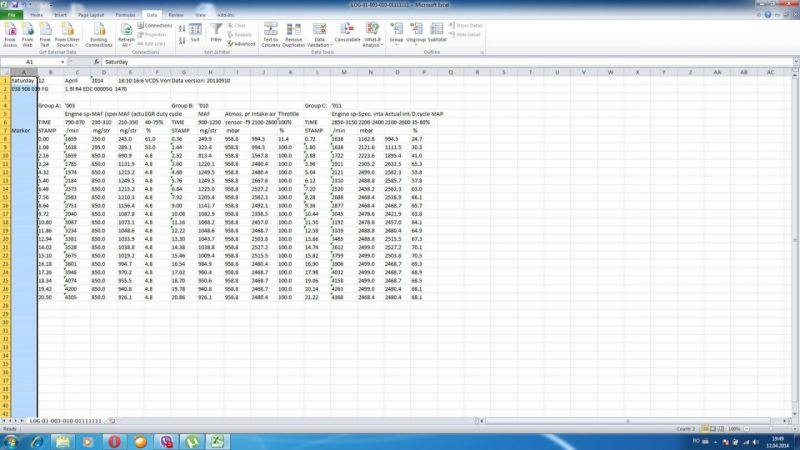
Task: Open the Page Layout ribbon tab
Action: tap(91, 17)
